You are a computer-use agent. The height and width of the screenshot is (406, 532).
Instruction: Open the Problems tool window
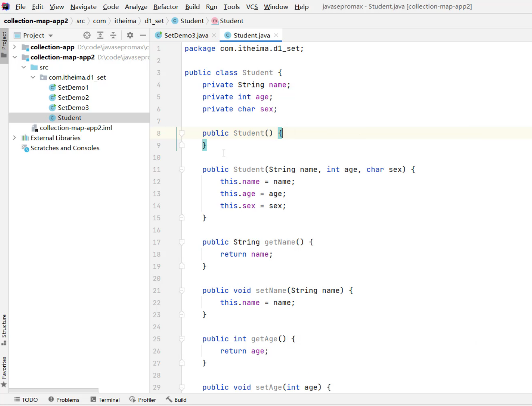pyautogui.click(x=64, y=400)
